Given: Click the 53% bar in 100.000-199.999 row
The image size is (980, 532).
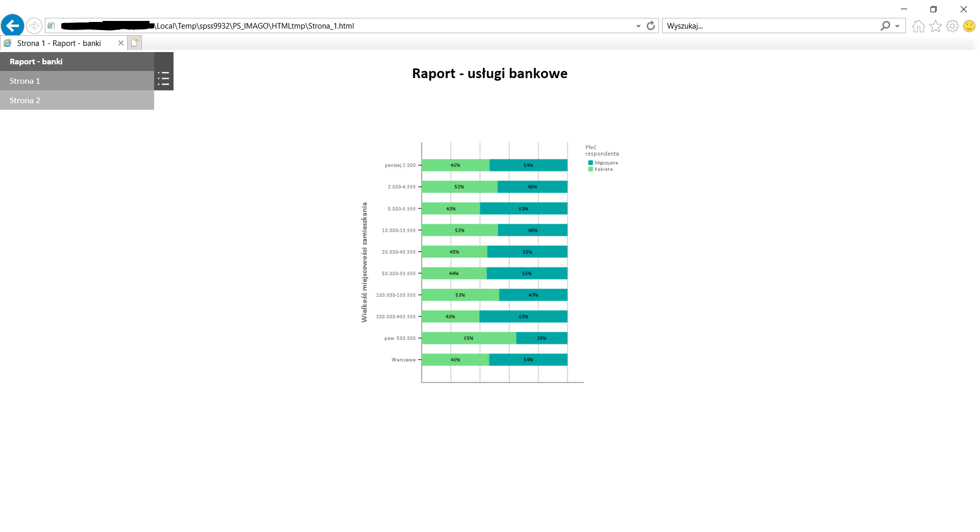Looking at the screenshot, I should pyautogui.click(x=460, y=295).
